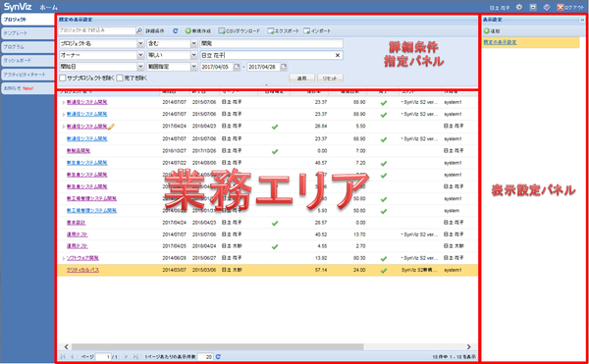Click the green 新規作成 plus icon

(x=188, y=31)
